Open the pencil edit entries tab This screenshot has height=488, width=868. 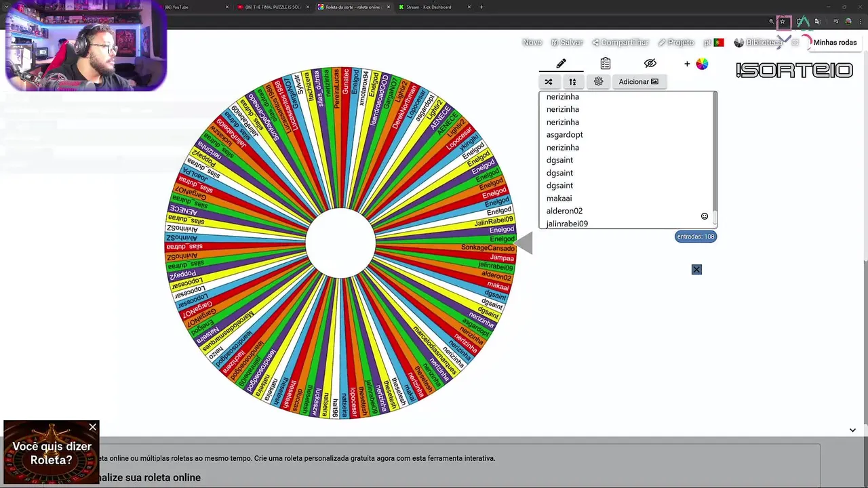point(561,64)
